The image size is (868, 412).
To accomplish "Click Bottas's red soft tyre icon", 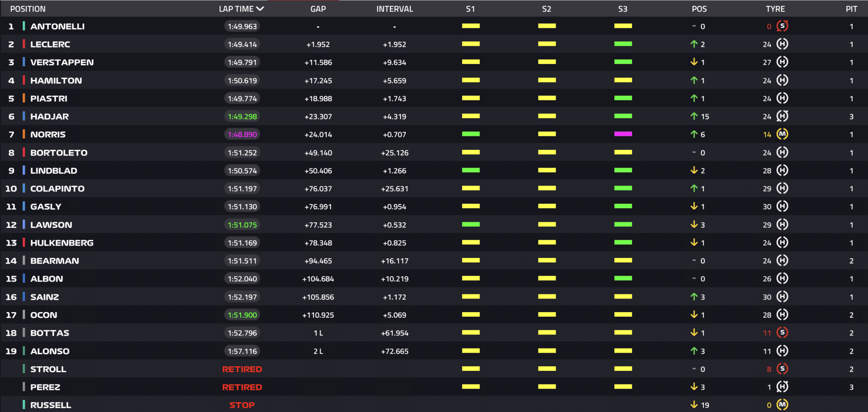I will (x=782, y=333).
